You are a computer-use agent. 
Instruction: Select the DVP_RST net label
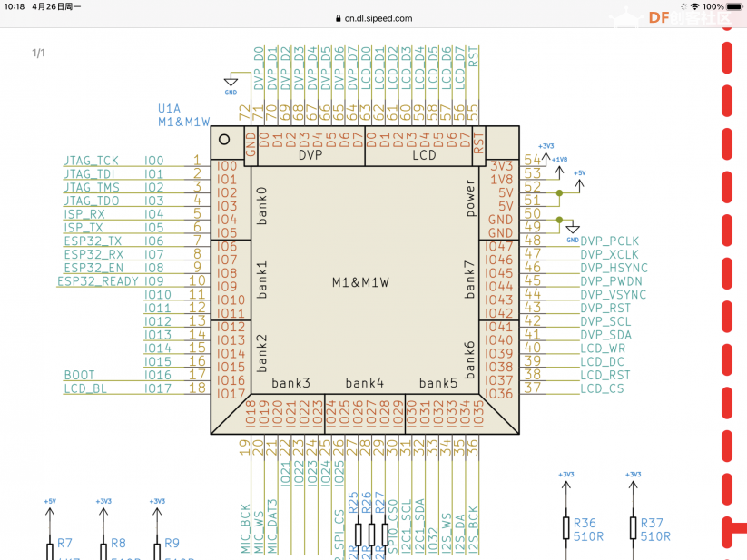605,308
